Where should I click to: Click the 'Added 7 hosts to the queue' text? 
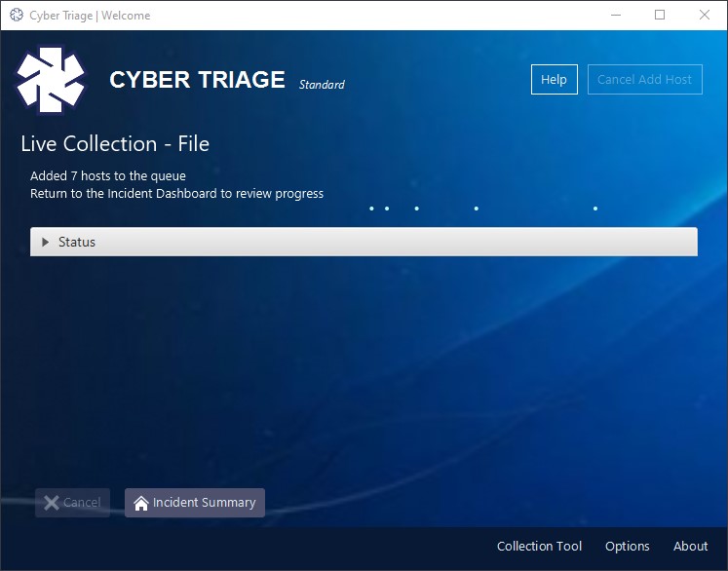point(108,176)
